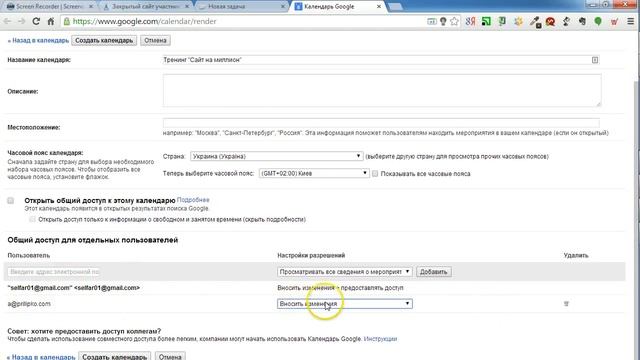Viewport: 640px width, 360px height.
Task: Follow top '« Назад в календарь' link
Action: (x=38, y=40)
